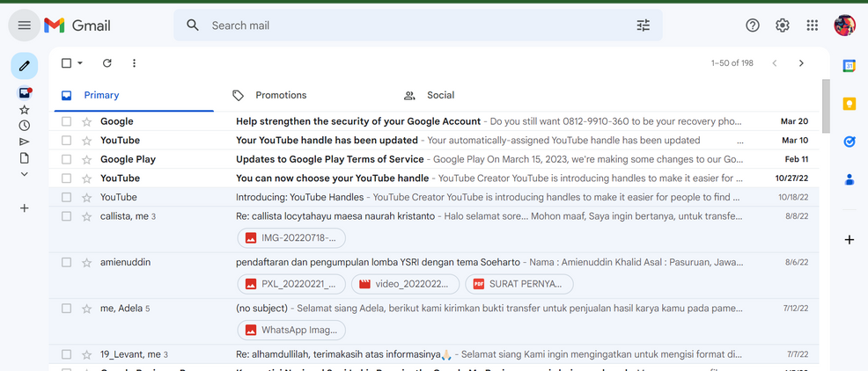The width and height of the screenshot is (868, 371).
Task: Open the video_2022022 attachment
Action: tap(405, 284)
